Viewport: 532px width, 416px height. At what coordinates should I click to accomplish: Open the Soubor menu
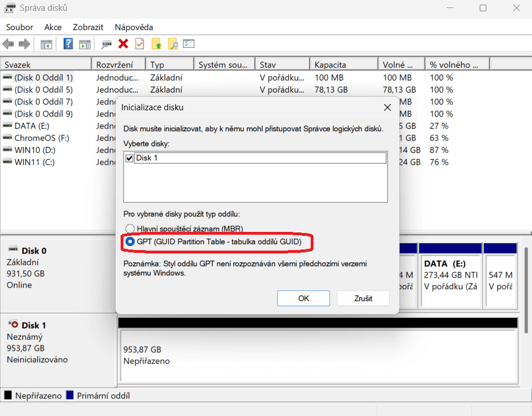point(19,27)
